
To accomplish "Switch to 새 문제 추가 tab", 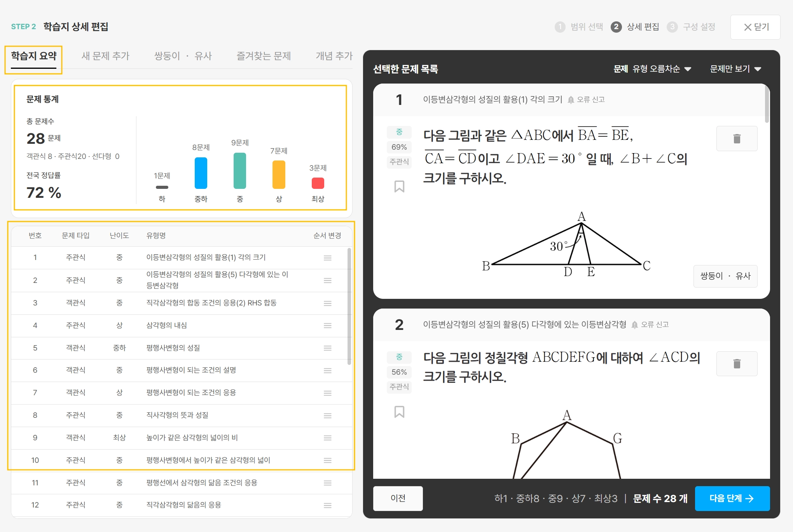I will 105,56.
